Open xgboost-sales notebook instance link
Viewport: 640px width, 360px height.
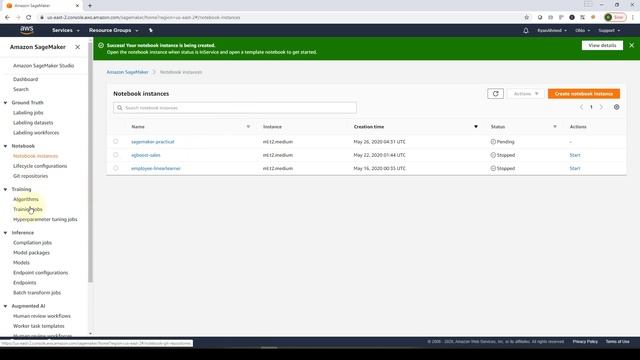(x=146, y=155)
